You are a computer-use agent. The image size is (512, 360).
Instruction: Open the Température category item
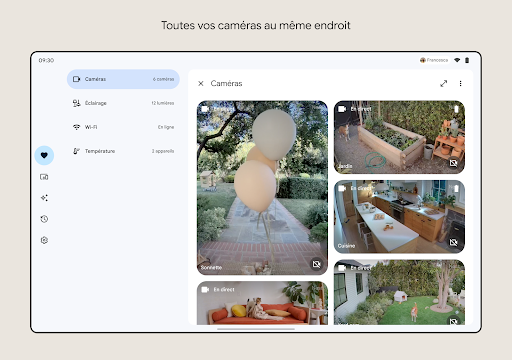tap(123, 151)
